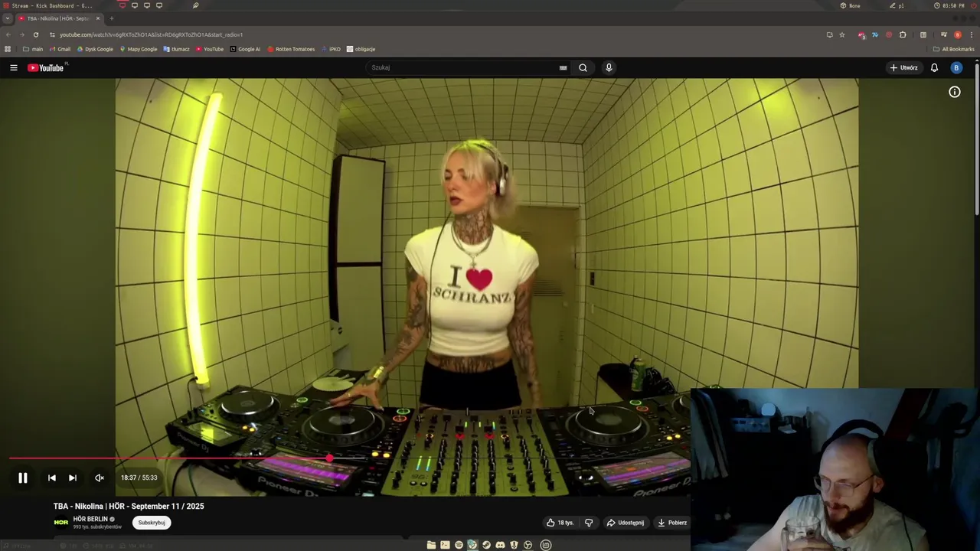Share the video via Udostępnij

click(x=626, y=523)
